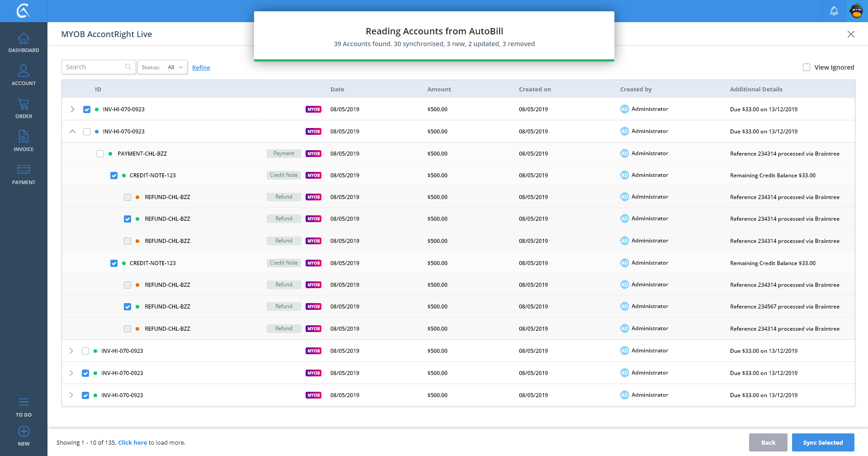Open the Status filter dropdown
The width and height of the screenshot is (868, 456).
[x=162, y=67]
